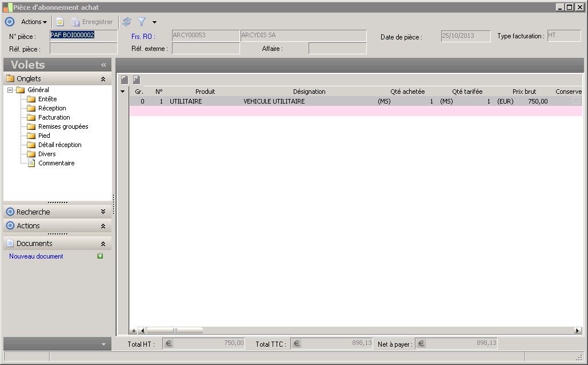Click the Qté achetée column header
Screen dimensions: 588x365
407,92
